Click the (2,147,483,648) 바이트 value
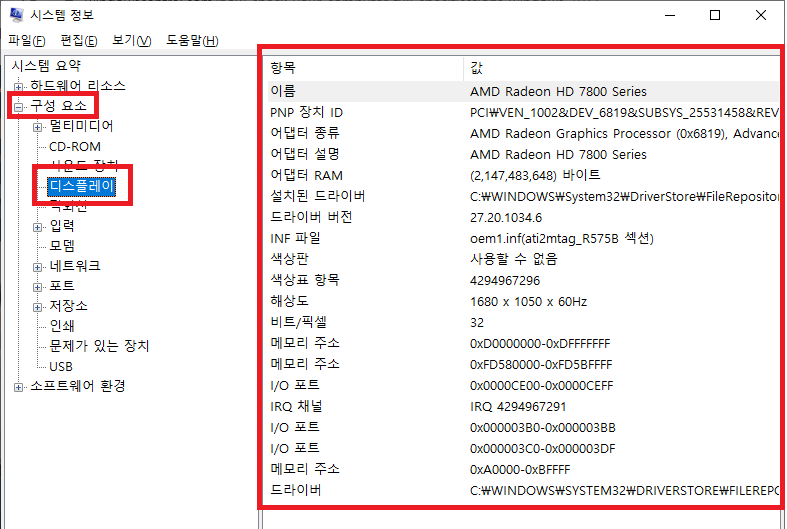This screenshot has height=529, width=787. [x=535, y=176]
